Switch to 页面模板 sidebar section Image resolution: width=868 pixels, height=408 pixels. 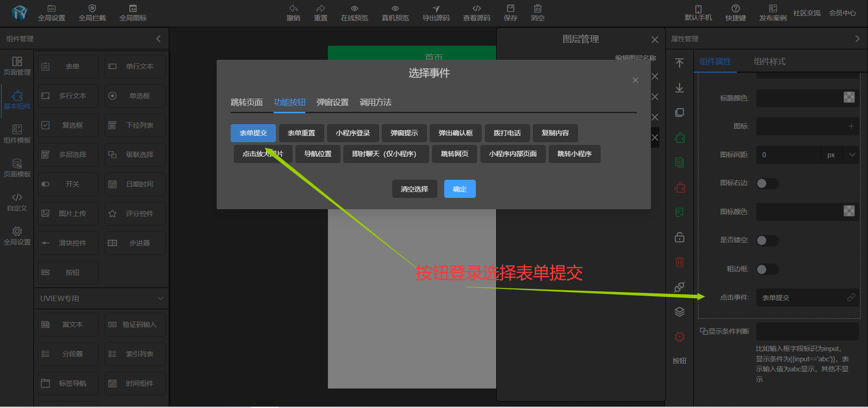(17, 168)
